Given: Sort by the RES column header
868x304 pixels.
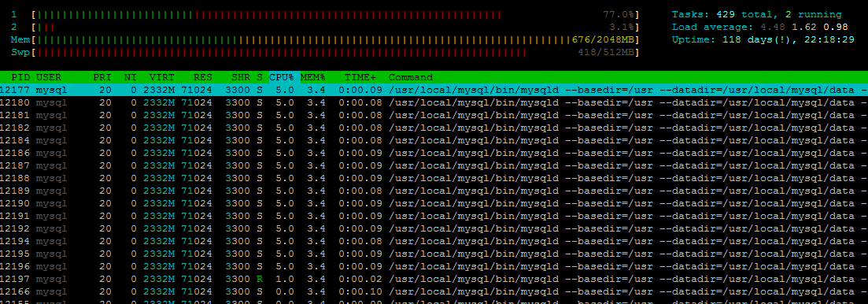Looking at the screenshot, I should coord(203,77).
